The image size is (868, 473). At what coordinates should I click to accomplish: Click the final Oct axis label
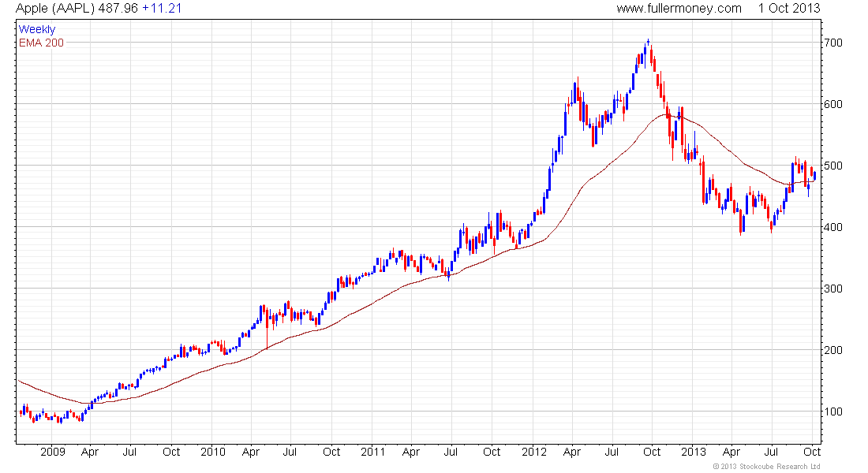(811, 452)
